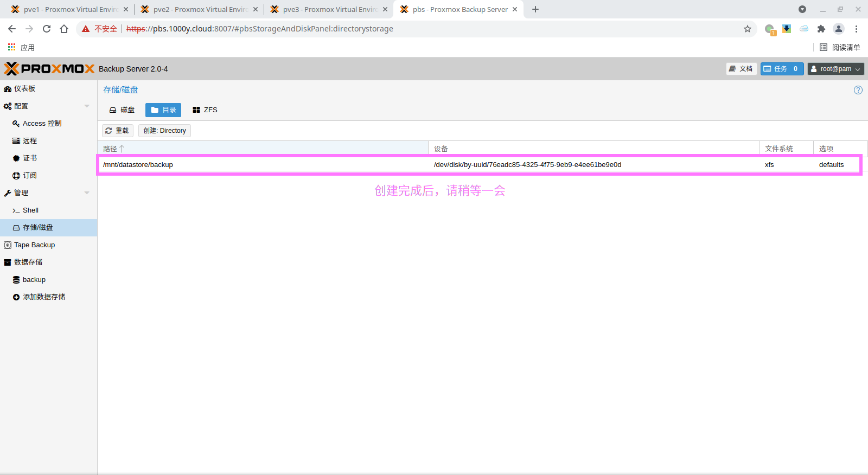
Task: Open the 任务 tasks button
Action: coord(781,69)
